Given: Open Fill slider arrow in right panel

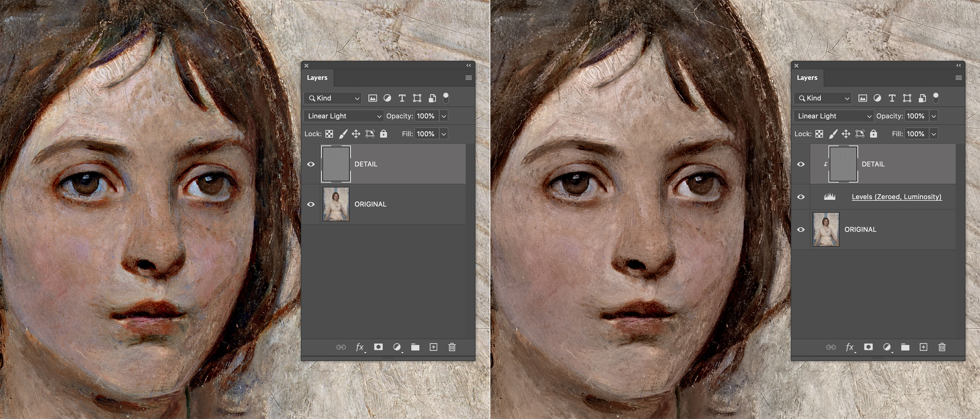Looking at the screenshot, I should 934,134.
